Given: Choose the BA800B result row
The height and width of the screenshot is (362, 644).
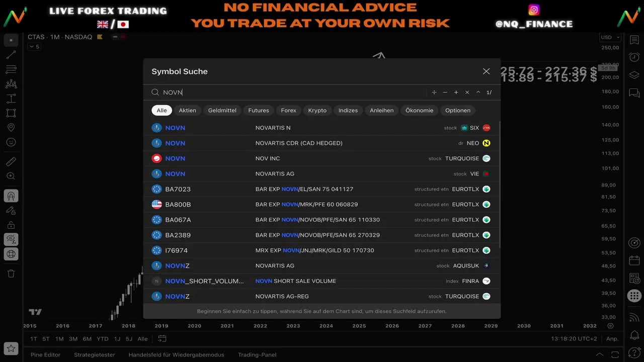Looking at the screenshot, I should [321, 205].
